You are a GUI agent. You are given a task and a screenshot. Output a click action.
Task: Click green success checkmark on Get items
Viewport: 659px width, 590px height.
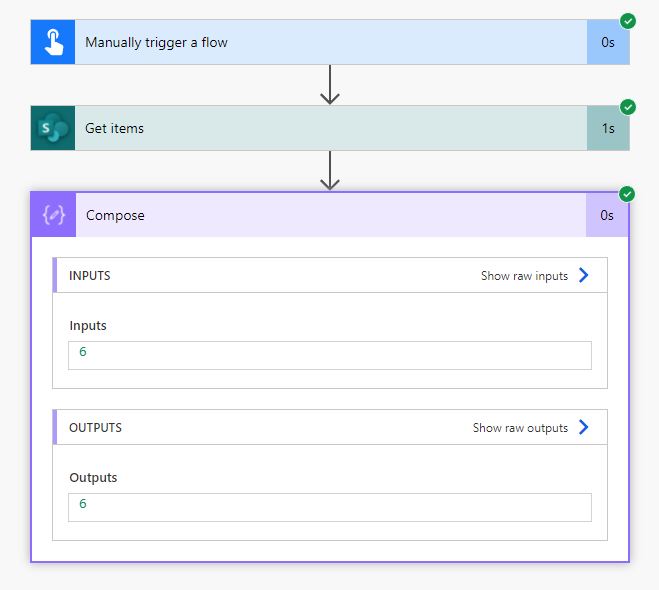628,107
